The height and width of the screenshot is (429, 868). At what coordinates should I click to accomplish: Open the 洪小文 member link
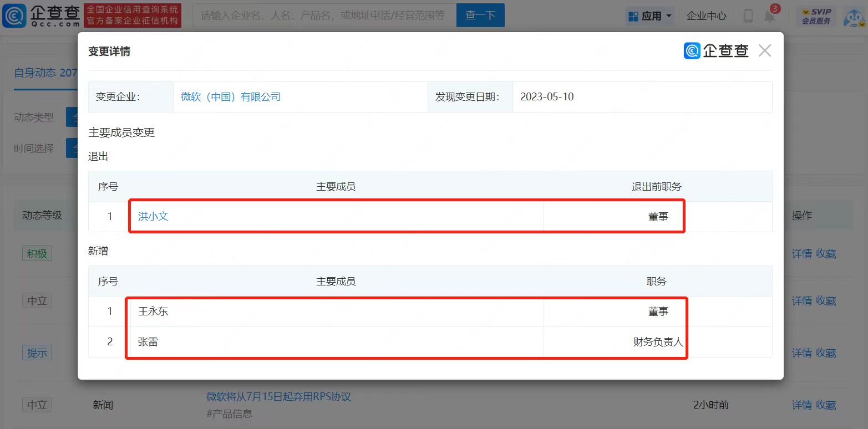coord(153,217)
